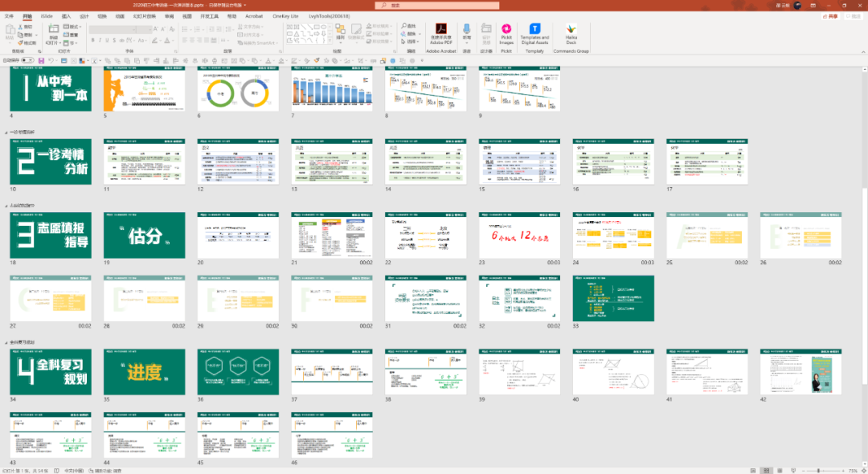This screenshot has height=474, width=868.
Task: Open the iSlide ribbon tab
Action: [47, 17]
